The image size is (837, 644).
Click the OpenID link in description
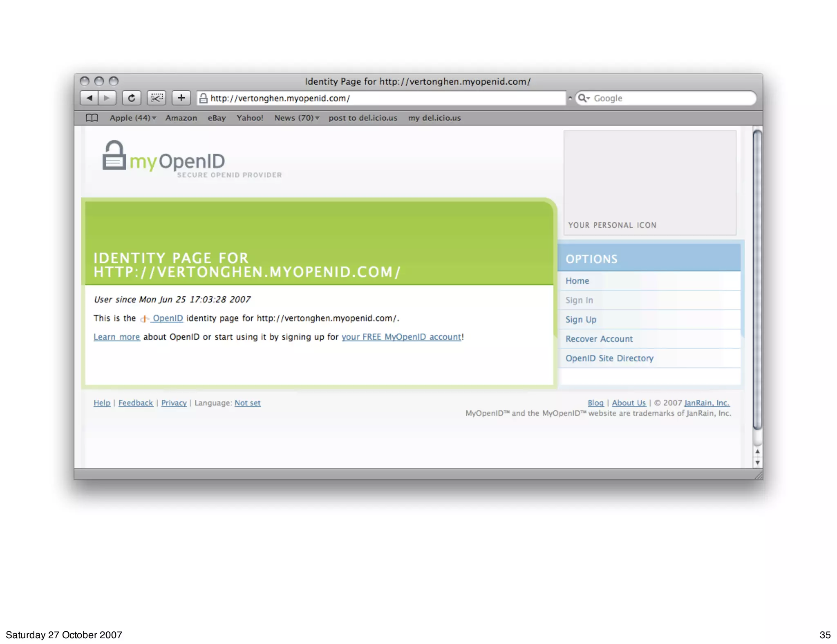click(x=168, y=318)
